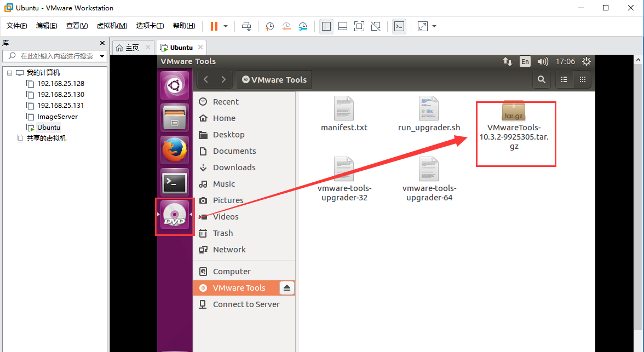Select 192.168.25.130 in the library
Image resolution: width=644 pixels, height=352 pixels.
(x=60, y=95)
